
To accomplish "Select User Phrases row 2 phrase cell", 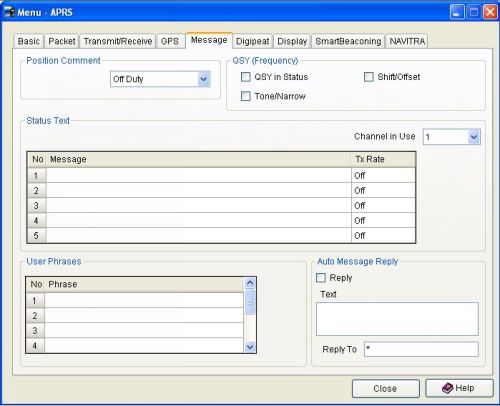I will tap(144, 315).
